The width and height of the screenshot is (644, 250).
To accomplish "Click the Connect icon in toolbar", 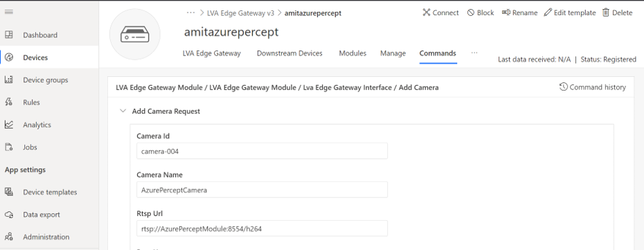I will 427,12.
